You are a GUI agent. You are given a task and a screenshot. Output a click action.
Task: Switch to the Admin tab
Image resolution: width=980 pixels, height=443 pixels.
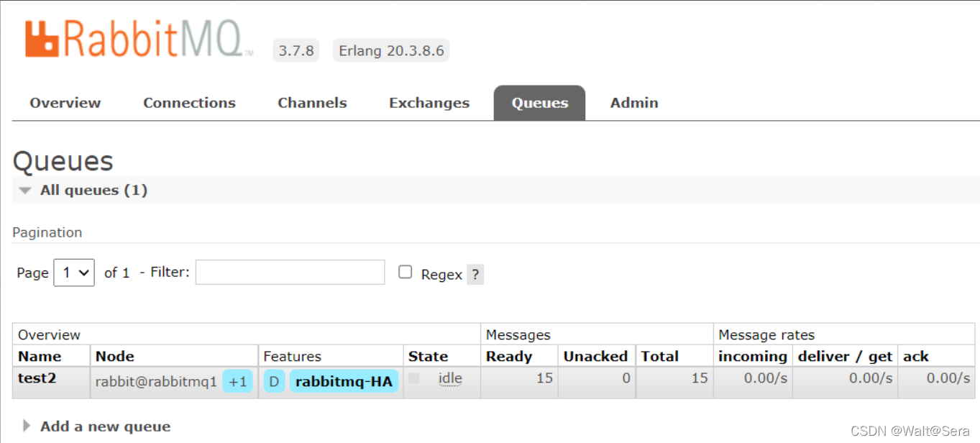(634, 103)
